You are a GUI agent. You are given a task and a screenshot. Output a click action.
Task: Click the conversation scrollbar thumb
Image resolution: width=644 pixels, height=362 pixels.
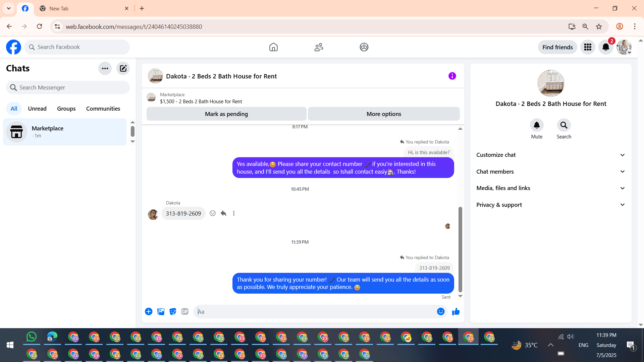coord(460,249)
